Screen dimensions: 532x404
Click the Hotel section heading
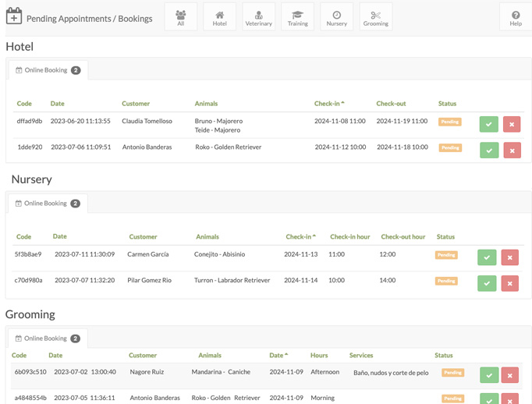coord(20,47)
